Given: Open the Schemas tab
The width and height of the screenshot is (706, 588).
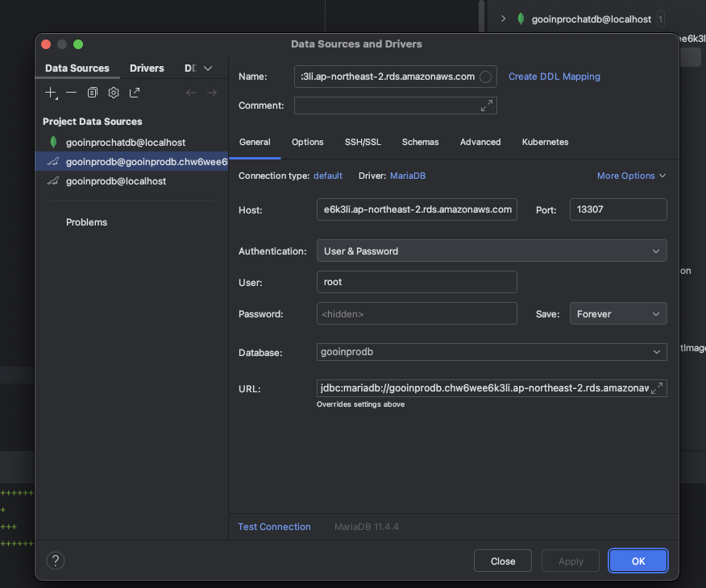Looking at the screenshot, I should pos(420,142).
